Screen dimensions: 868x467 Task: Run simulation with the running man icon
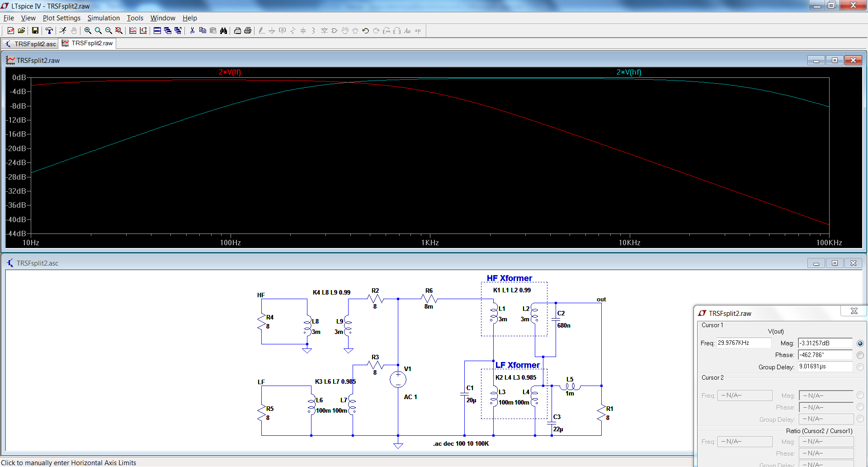tap(63, 31)
